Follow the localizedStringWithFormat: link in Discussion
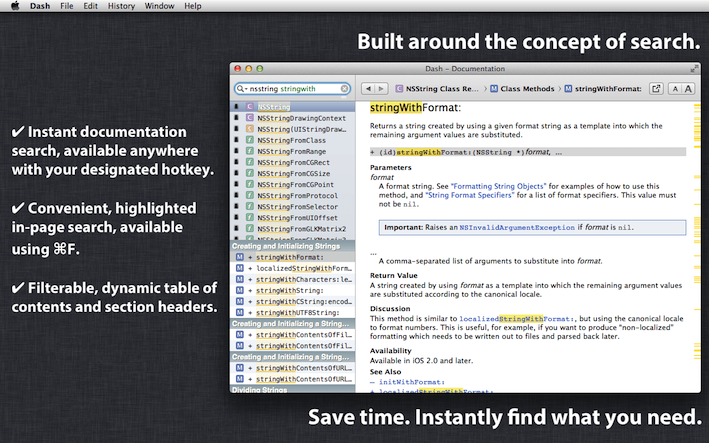 point(517,319)
